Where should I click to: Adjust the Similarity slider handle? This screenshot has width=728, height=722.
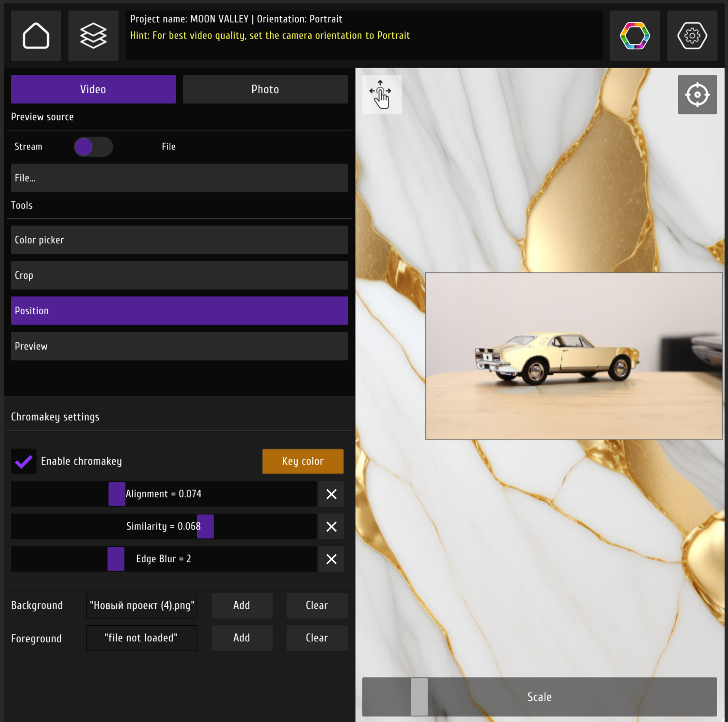[205, 527]
